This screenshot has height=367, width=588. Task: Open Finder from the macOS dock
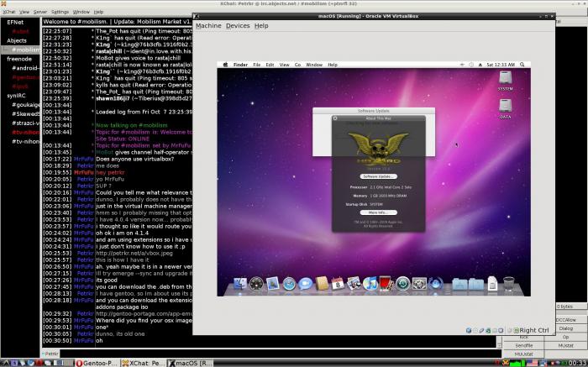(x=240, y=284)
